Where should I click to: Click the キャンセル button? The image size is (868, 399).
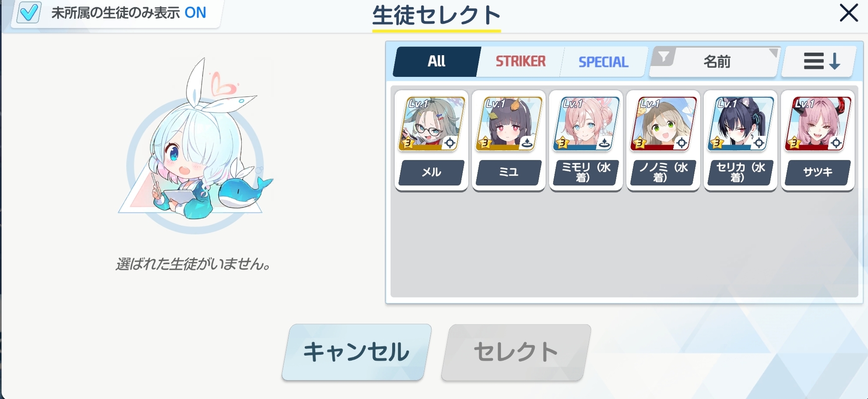[357, 352]
